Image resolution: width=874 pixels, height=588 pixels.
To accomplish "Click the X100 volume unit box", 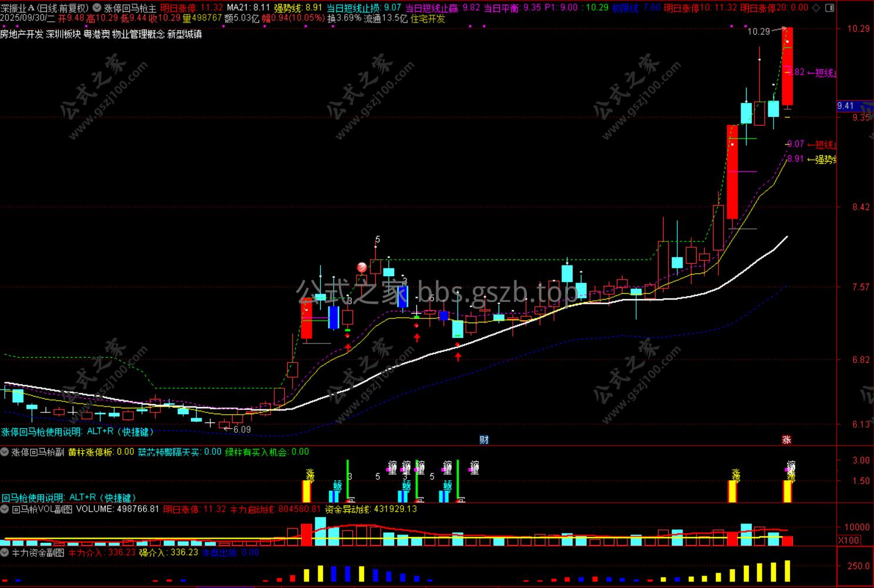I will (x=848, y=540).
